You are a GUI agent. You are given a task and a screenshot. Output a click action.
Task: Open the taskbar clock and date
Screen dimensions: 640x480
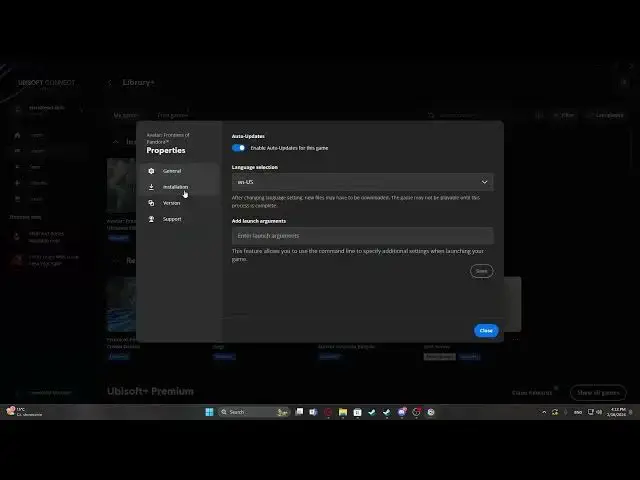click(x=616, y=412)
